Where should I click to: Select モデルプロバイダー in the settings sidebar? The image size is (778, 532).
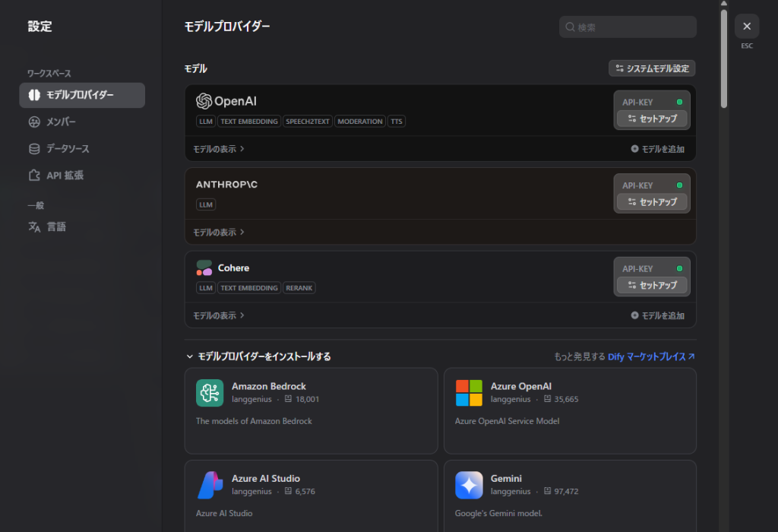pos(82,95)
